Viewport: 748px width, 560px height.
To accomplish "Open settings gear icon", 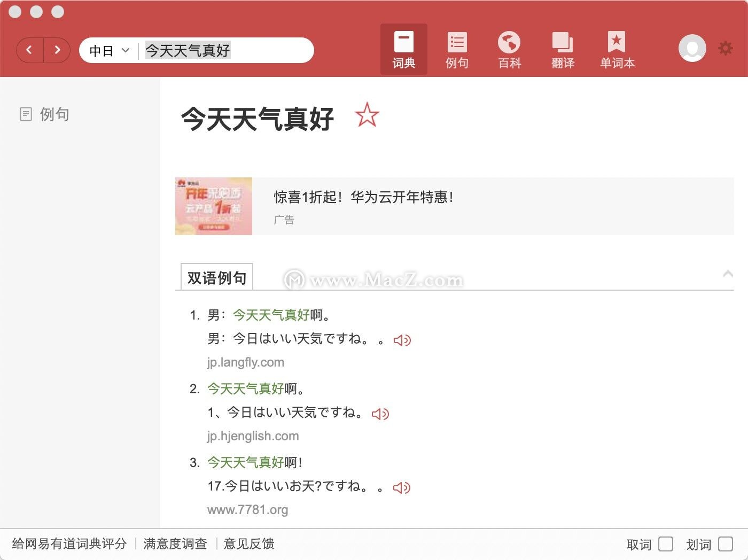I will point(726,48).
